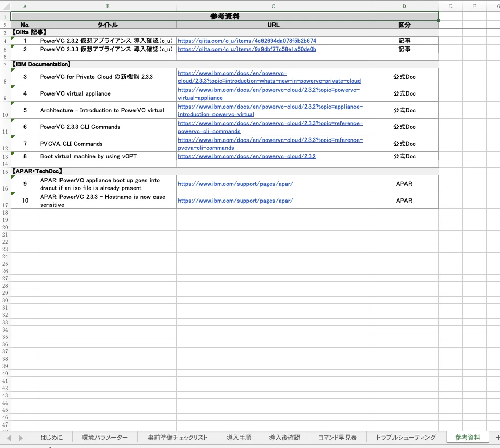500x448 pixels.
Task: Open the APAR support link in row 16
Action: 235,184
